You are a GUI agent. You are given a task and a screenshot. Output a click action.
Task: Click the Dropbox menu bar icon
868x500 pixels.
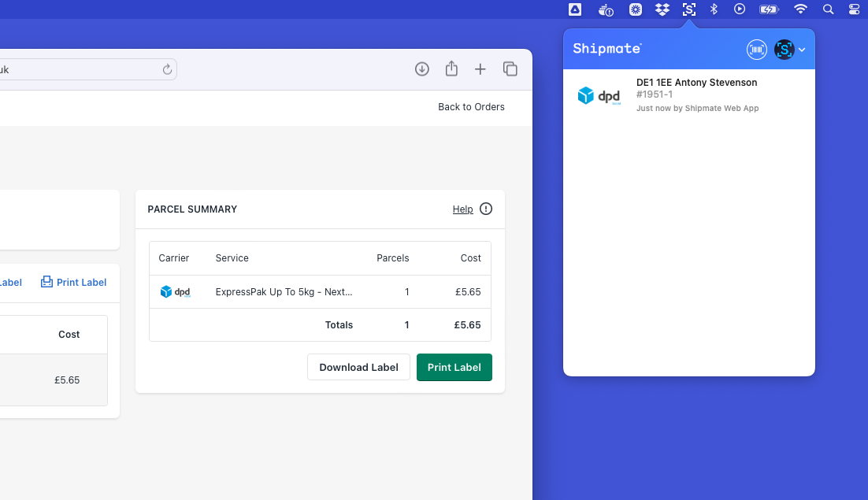pos(662,9)
